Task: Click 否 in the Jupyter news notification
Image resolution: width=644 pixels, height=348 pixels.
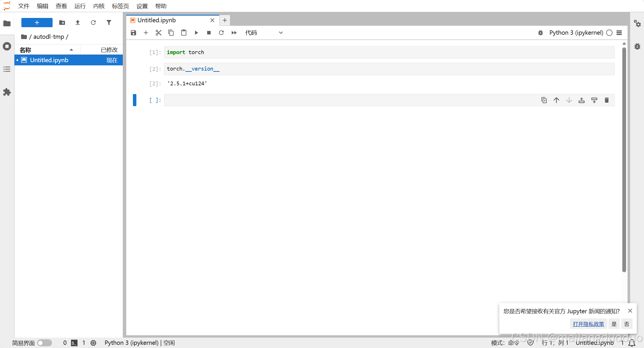Action: [626, 324]
